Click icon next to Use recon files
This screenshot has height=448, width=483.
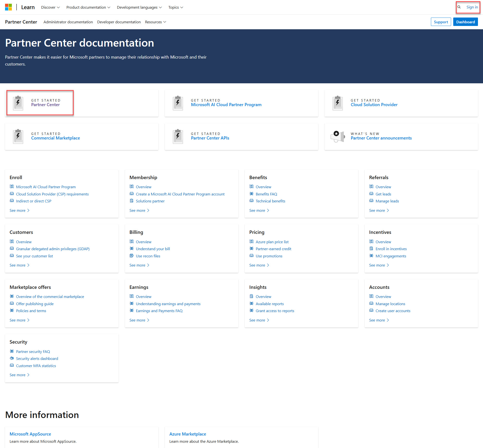coord(131,256)
